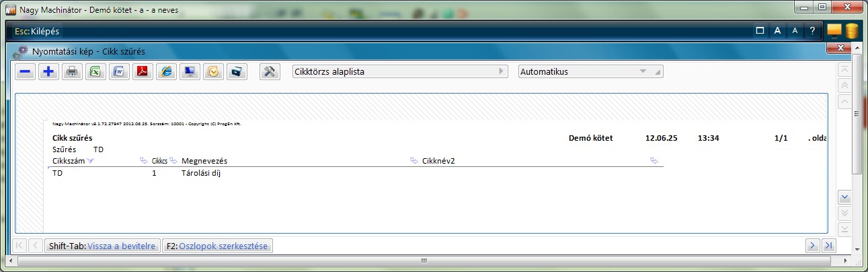The height and width of the screenshot is (272, 868).
Task: Click F2: Oszlopok szerkesztése button
Action: pyautogui.click(x=217, y=246)
